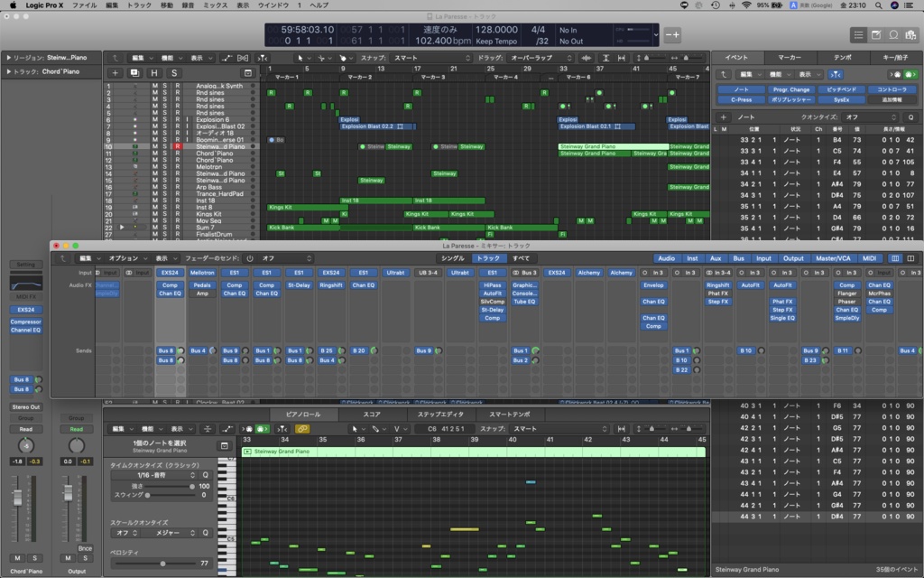
Task: Toggle the 追加情報 button
Action: click(x=892, y=99)
